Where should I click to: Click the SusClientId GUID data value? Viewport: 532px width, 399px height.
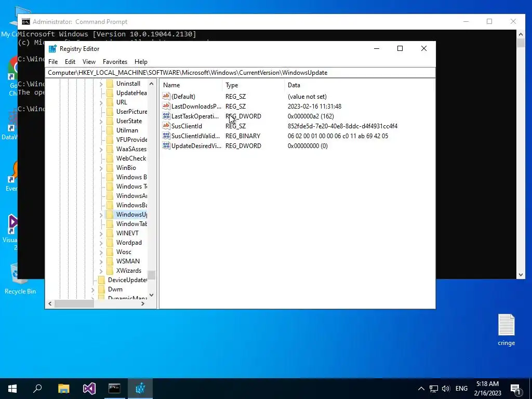coord(342,126)
